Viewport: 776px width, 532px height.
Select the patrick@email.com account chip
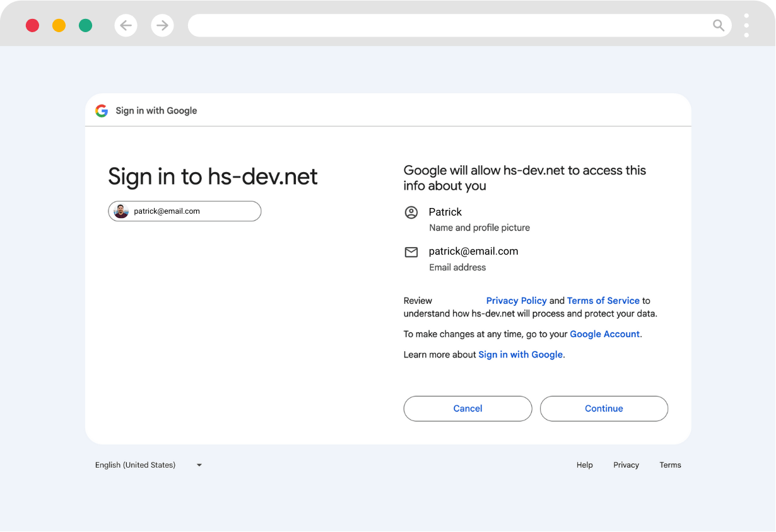pyautogui.click(x=185, y=211)
